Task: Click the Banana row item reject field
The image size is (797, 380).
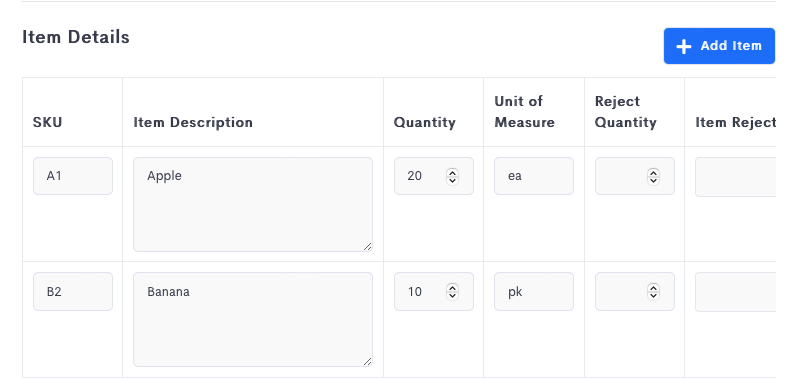Action: tap(735, 292)
